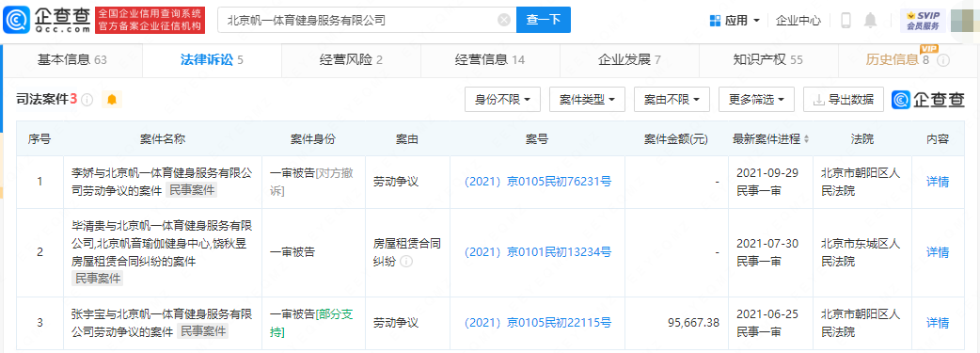Switch to the 基本信息 tab
The height and width of the screenshot is (353, 980).
point(72,60)
